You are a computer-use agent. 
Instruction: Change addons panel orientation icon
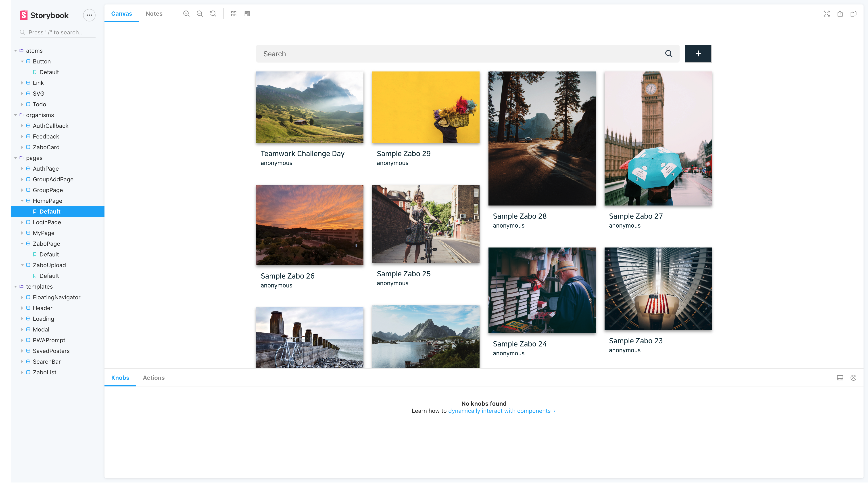(x=840, y=378)
